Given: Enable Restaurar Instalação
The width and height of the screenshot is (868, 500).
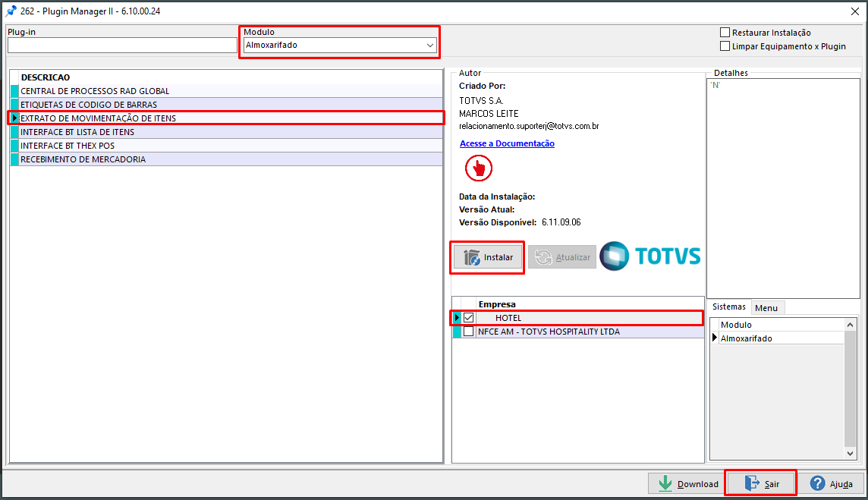Looking at the screenshot, I should pyautogui.click(x=725, y=32).
